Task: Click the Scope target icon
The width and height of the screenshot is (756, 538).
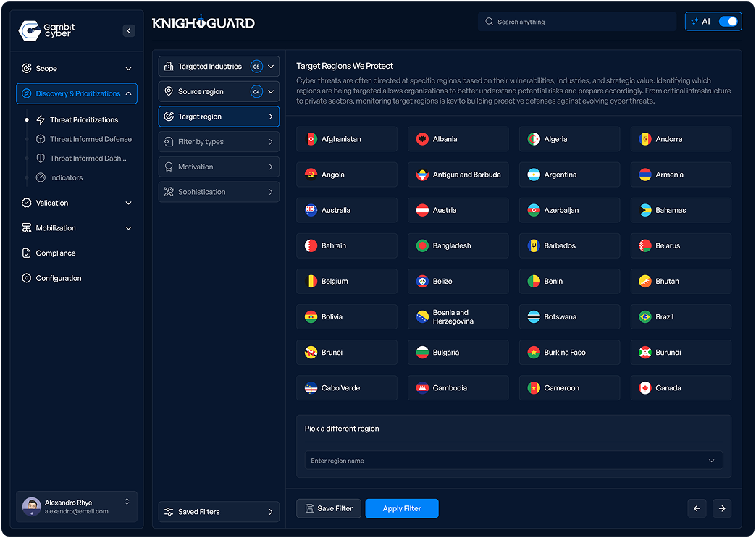Action: pyautogui.click(x=27, y=69)
